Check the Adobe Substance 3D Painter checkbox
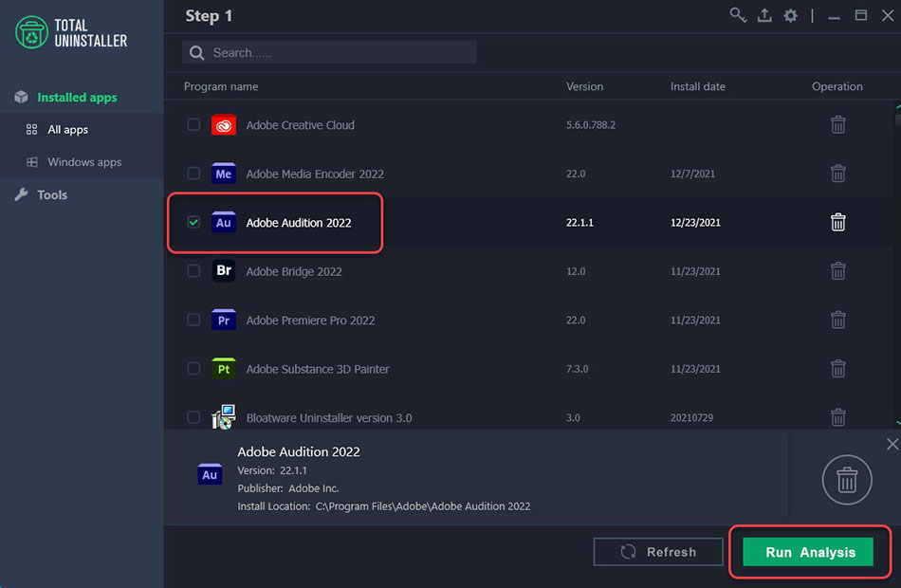Viewport: 901px width, 588px height. pos(193,369)
